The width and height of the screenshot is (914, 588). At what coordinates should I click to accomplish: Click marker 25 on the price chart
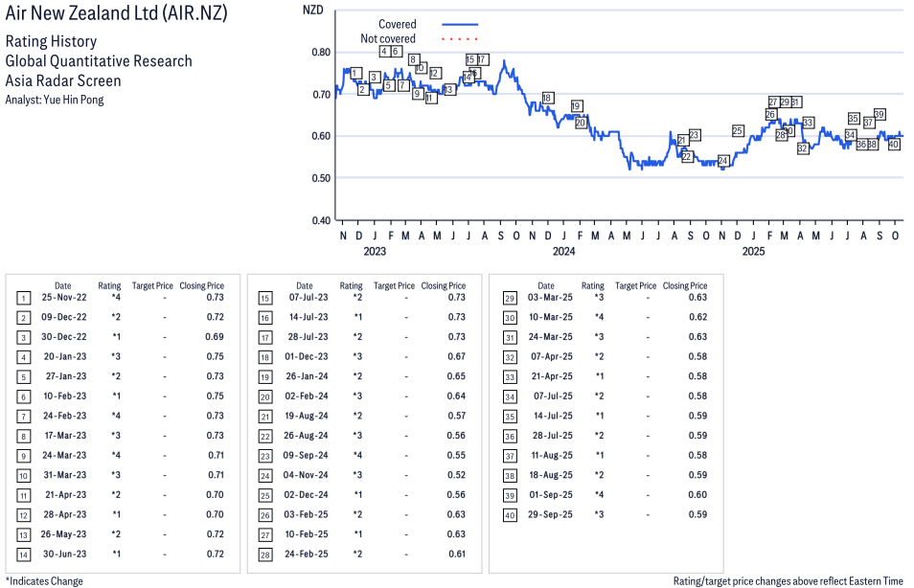coord(738,130)
